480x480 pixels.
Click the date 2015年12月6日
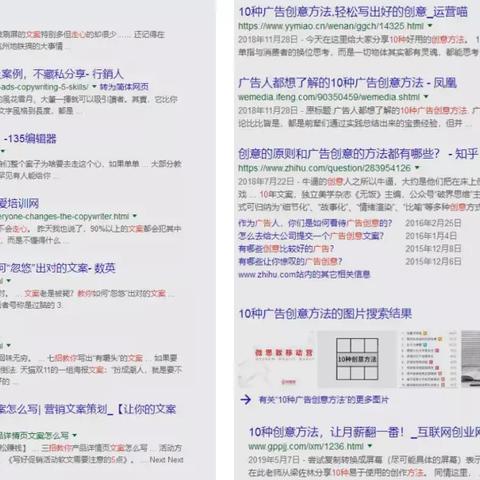pyautogui.click(x=433, y=261)
